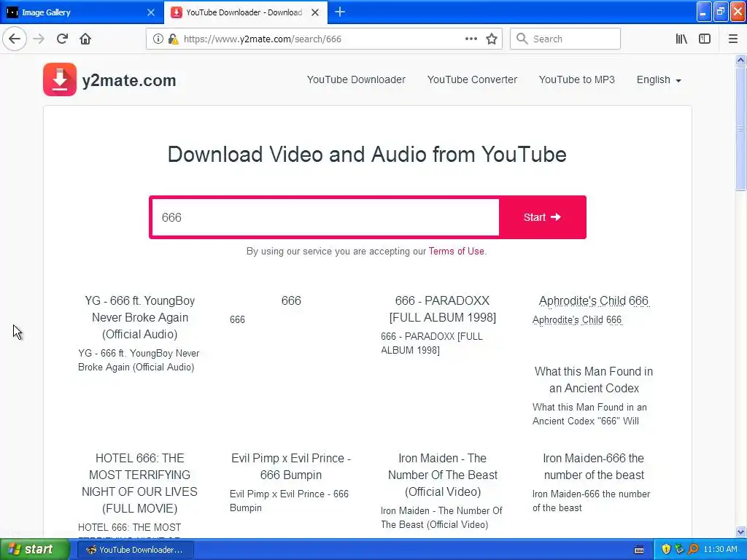Click the y2mate.com site title
The height and width of the screenshot is (560, 747).
tap(129, 80)
